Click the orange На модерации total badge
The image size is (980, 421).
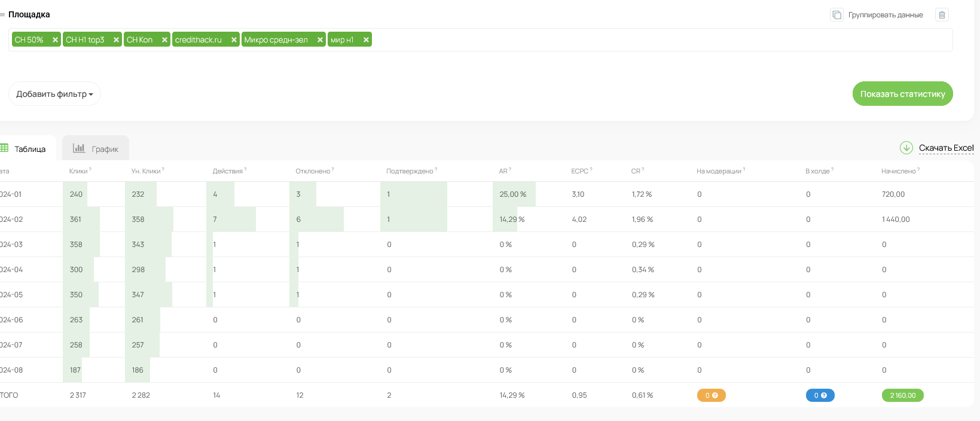[x=711, y=395]
